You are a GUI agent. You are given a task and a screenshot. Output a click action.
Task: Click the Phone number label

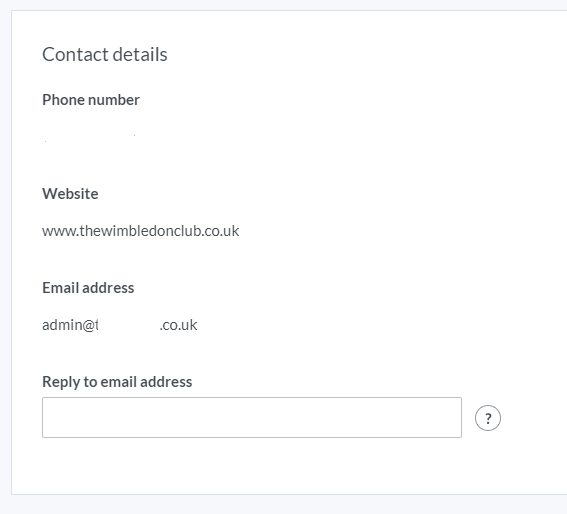91,100
